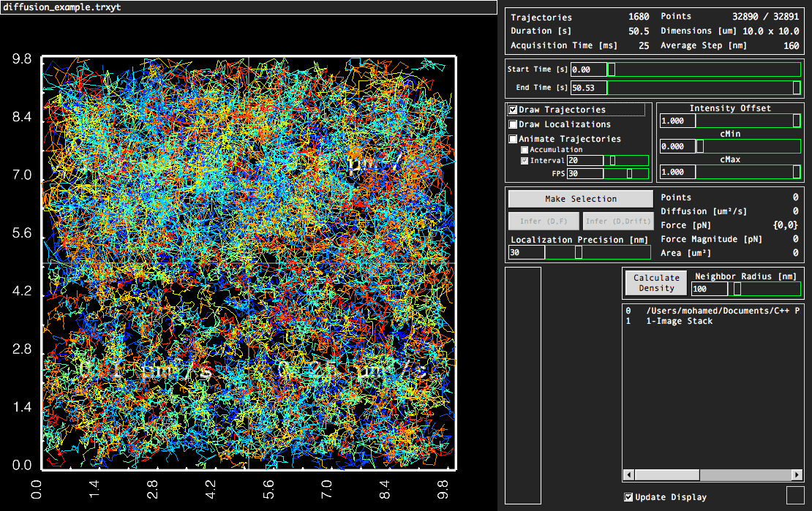Screen dimensions: 812x511
Task: Click the cMin slider handle
Action: click(699, 146)
